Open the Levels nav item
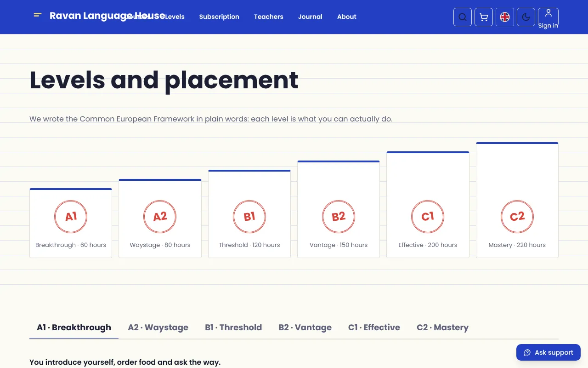The height and width of the screenshot is (368, 588). pyautogui.click(x=175, y=17)
